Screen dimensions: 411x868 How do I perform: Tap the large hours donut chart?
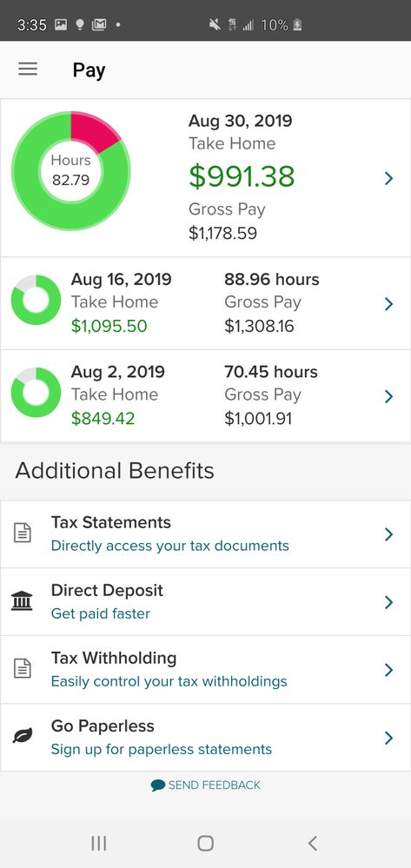point(71,170)
